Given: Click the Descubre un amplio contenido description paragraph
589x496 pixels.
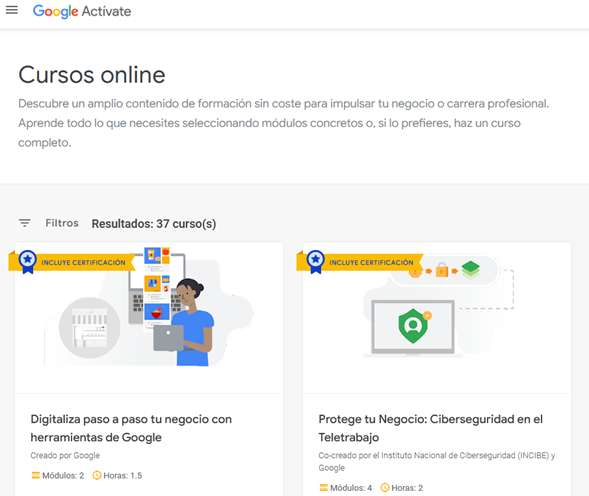Looking at the screenshot, I should 284,123.
